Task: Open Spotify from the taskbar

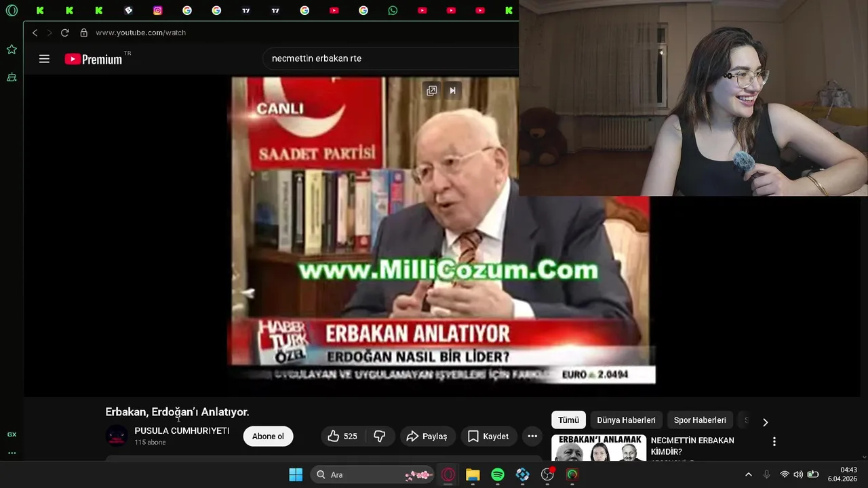Action: point(498,474)
